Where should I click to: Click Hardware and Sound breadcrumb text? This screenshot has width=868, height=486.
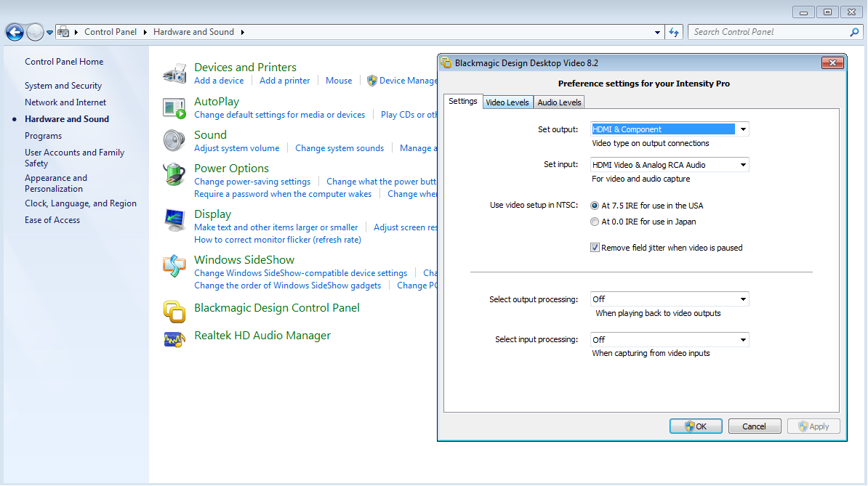click(x=194, y=32)
